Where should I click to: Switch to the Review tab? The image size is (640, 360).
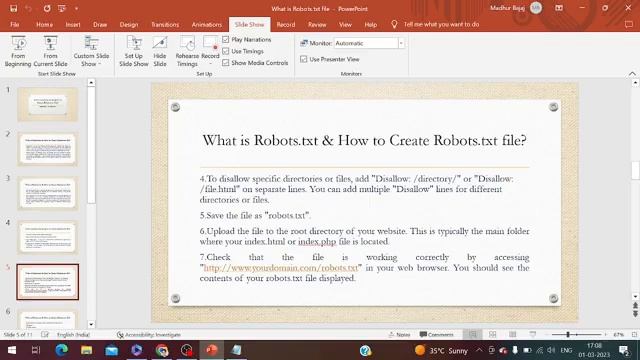(x=317, y=24)
